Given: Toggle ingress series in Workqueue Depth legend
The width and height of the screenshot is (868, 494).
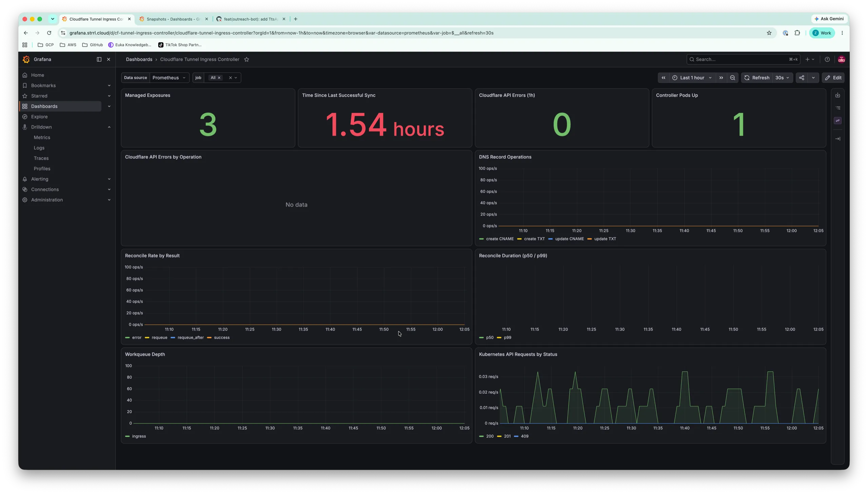Looking at the screenshot, I should pos(139,436).
